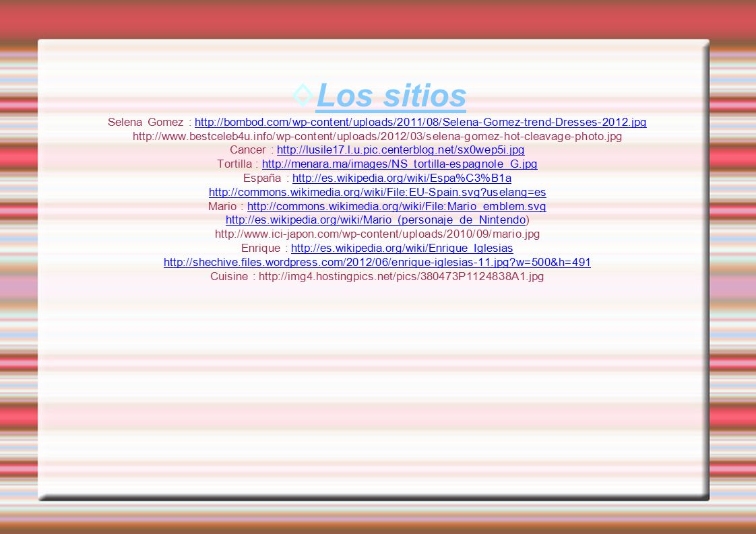
Task: Open the EU-Spain.svg wikimedia commons link
Action: pos(377,193)
